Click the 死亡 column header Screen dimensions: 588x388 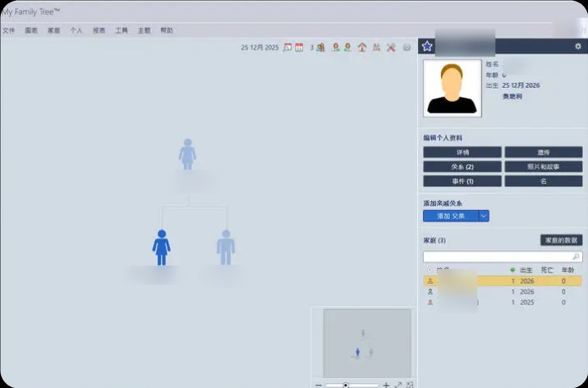point(547,270)
